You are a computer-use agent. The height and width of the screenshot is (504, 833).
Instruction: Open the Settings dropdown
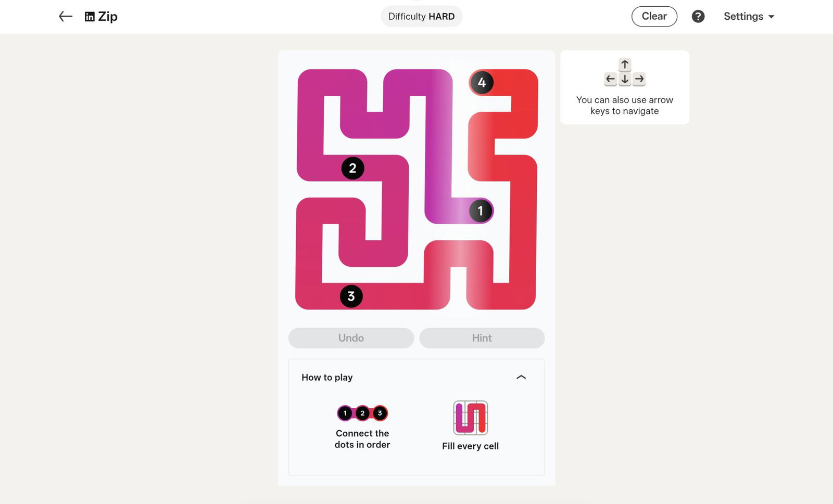[749, 17]
